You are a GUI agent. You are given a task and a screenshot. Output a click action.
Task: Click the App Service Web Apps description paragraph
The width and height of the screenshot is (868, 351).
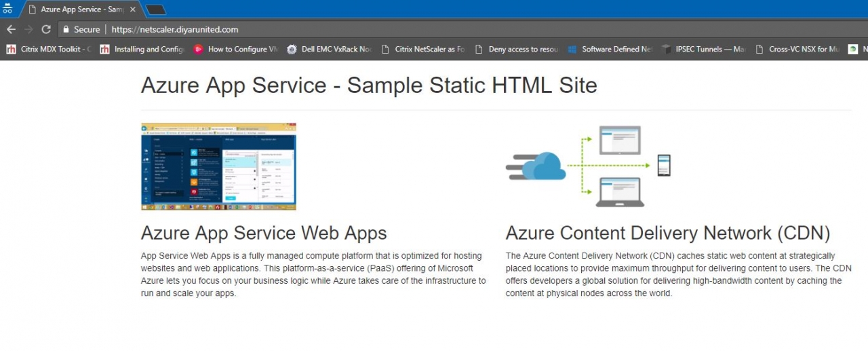coord(313,274)
